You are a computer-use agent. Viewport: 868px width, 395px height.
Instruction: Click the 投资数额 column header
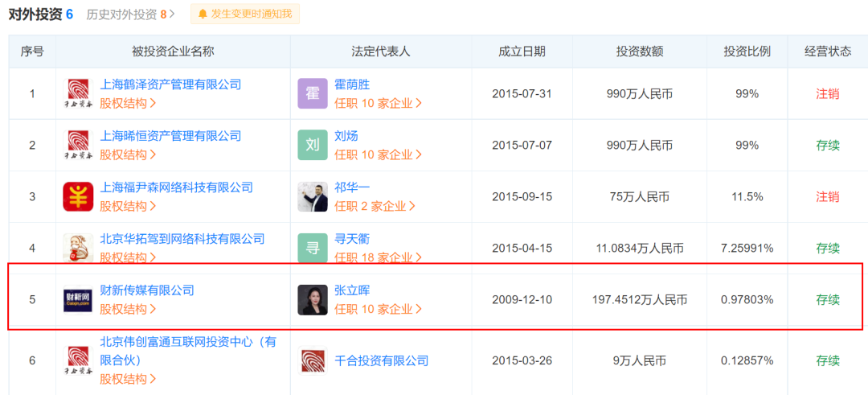640,51
